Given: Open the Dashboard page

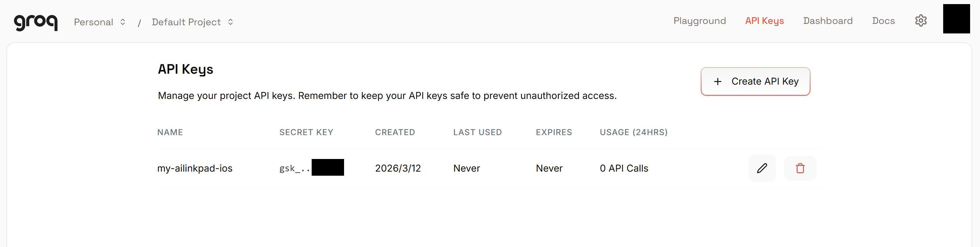Looking at the screenshot, I should point(828,21).
